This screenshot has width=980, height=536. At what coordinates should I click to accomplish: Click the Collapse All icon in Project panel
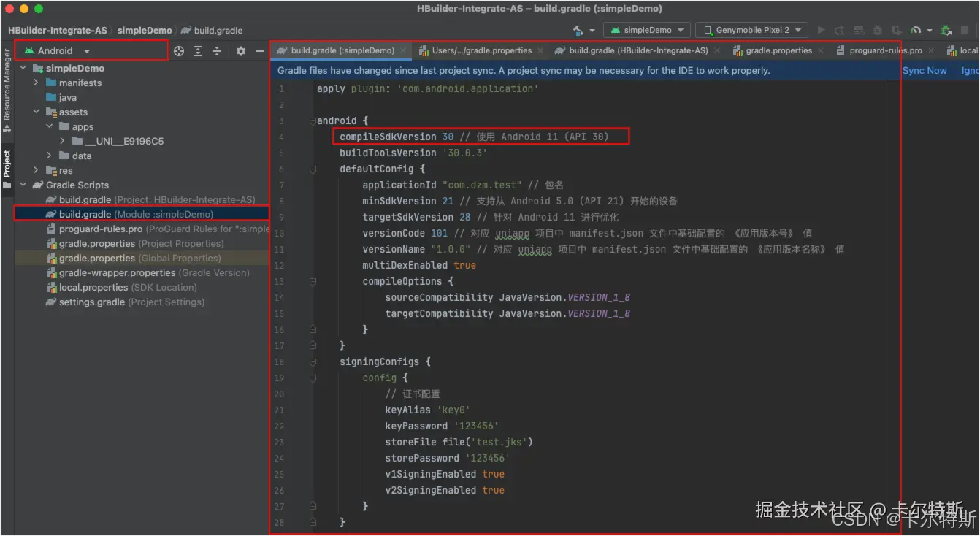(217, 51)
